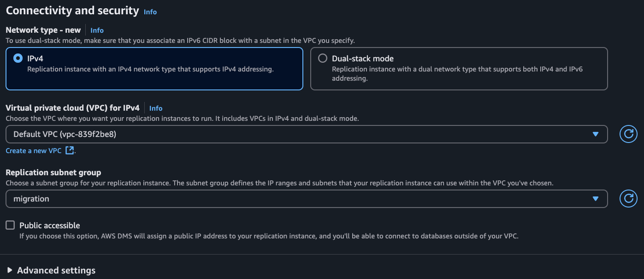The height and width of the screenshot is (279, 644).
Task: Refresh the VPC list
Action: [x=628, y=134]
